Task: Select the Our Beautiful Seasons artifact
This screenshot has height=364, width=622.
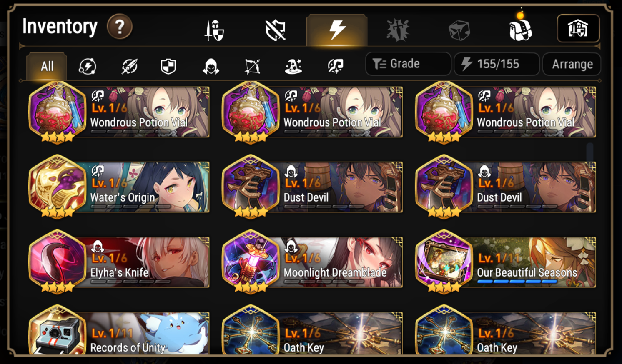Action: (x=506, y=262)
